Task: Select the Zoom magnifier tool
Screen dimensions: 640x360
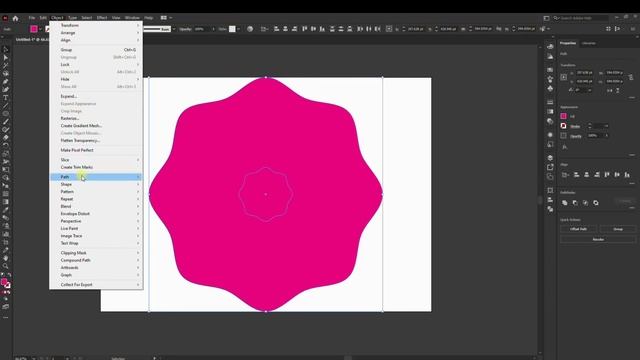Action: pos(5,266)
